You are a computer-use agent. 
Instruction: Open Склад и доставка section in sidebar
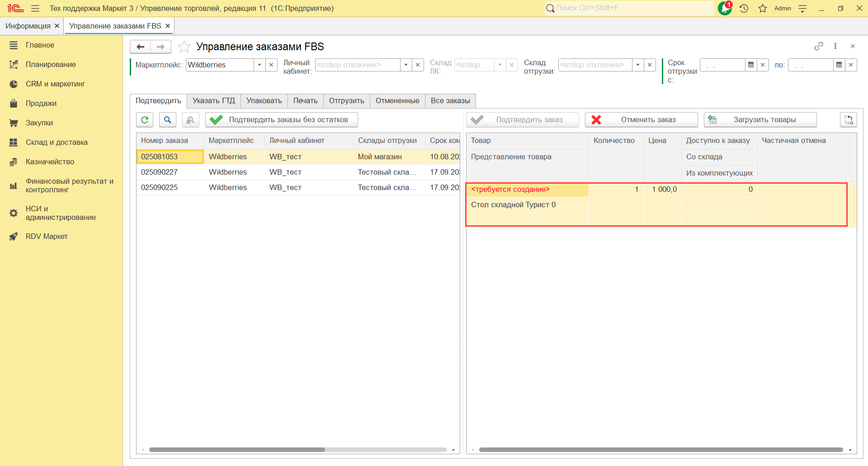[57, 142]
